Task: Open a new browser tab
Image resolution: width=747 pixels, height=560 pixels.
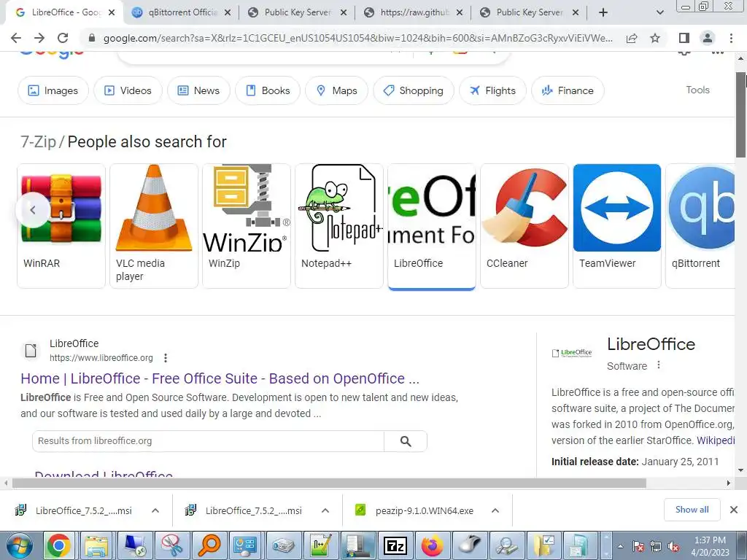Action: pyautogui.click(x=603, y=12)
